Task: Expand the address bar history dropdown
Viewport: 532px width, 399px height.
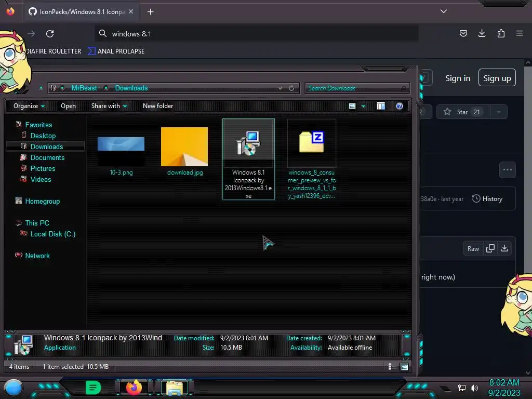Action: [280, 88]
